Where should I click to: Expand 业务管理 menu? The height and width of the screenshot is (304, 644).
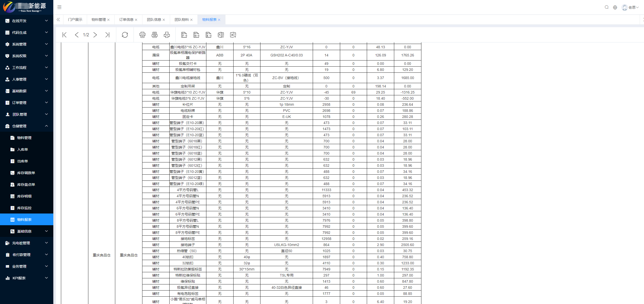(27, 266)
